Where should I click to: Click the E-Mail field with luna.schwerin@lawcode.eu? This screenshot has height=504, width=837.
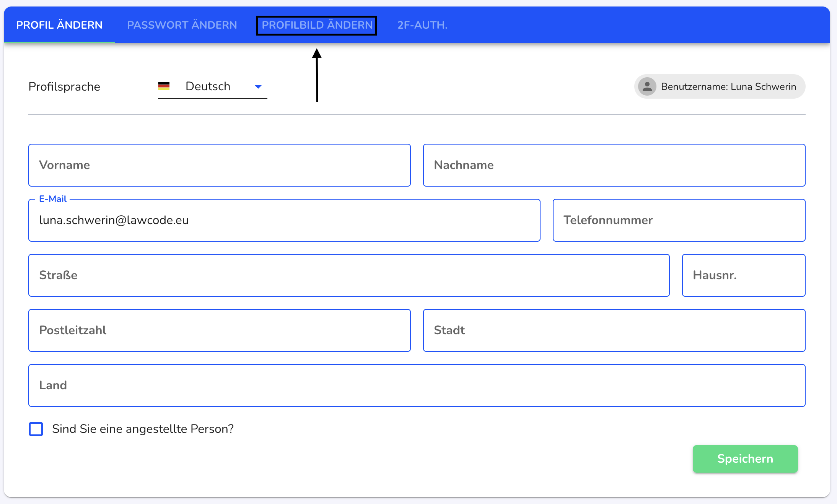[x=284, y=220]
